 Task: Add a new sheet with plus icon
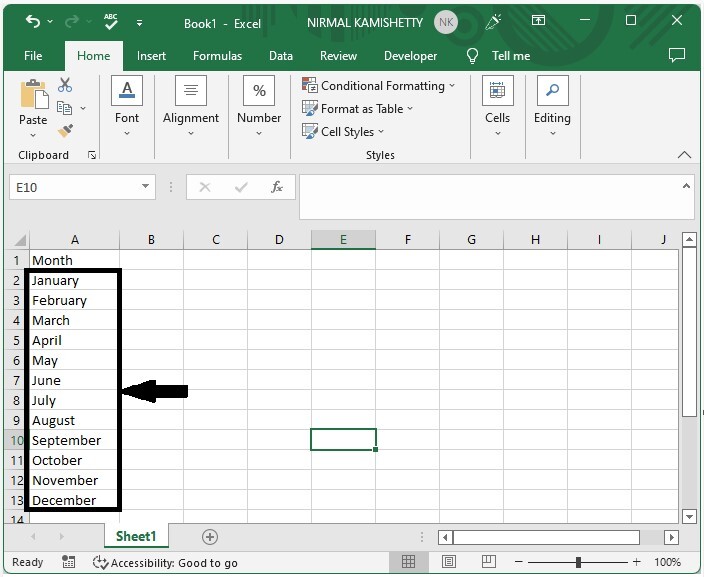[x=210, y=537]
